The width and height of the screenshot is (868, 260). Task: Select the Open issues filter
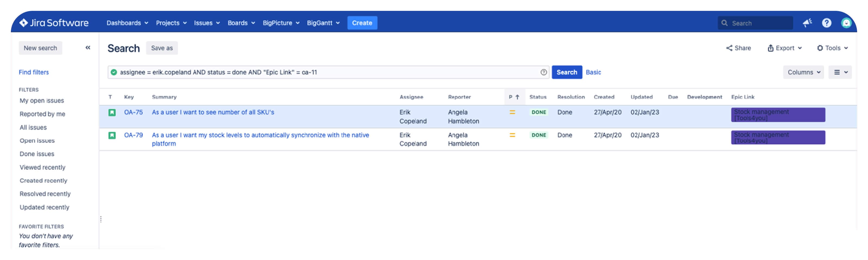[x=37, y=141]
